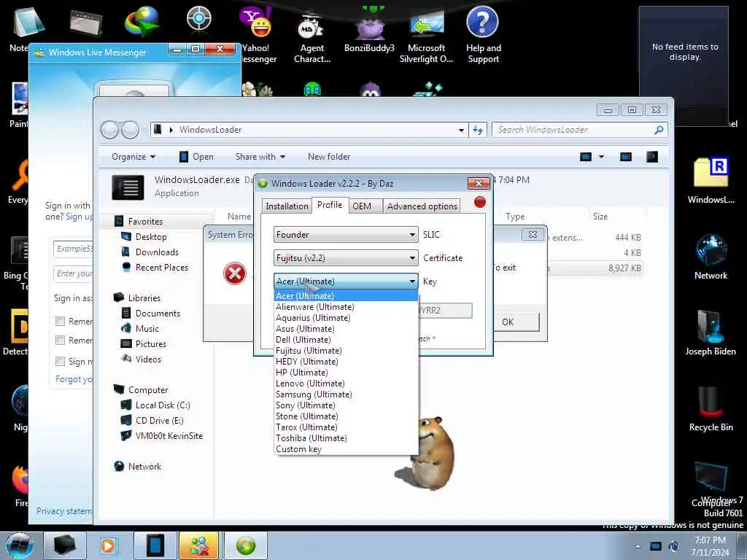Open the Organize menu in Explorer

(133, 157)
